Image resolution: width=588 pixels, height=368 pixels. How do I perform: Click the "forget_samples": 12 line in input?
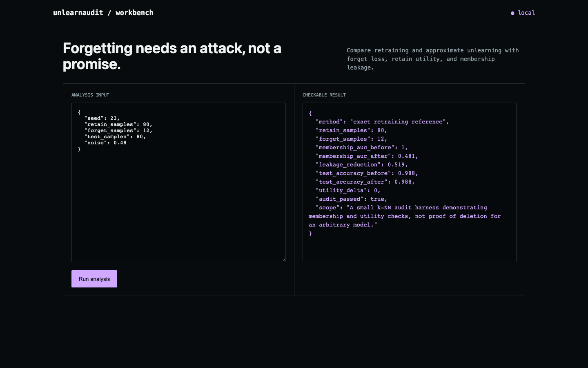[x=118, y=130]
